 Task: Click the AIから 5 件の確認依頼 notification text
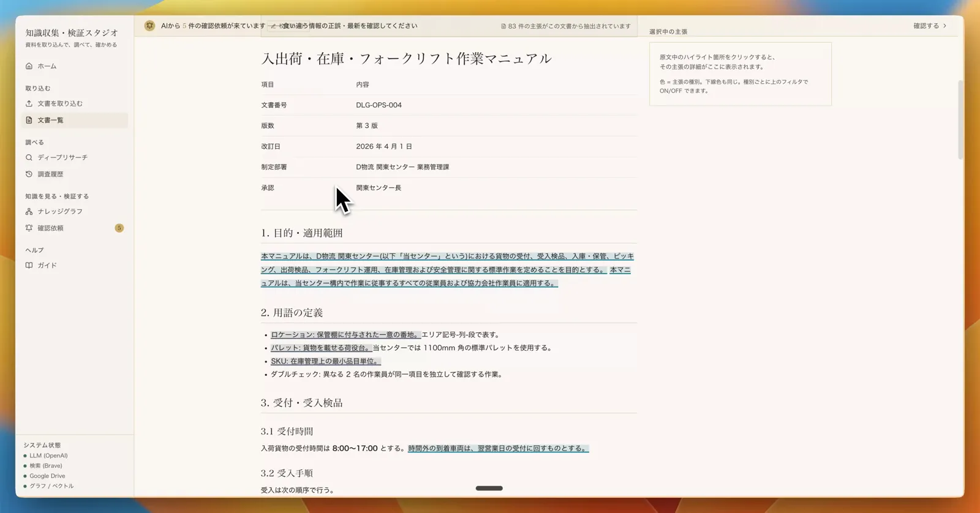(213, 26)
